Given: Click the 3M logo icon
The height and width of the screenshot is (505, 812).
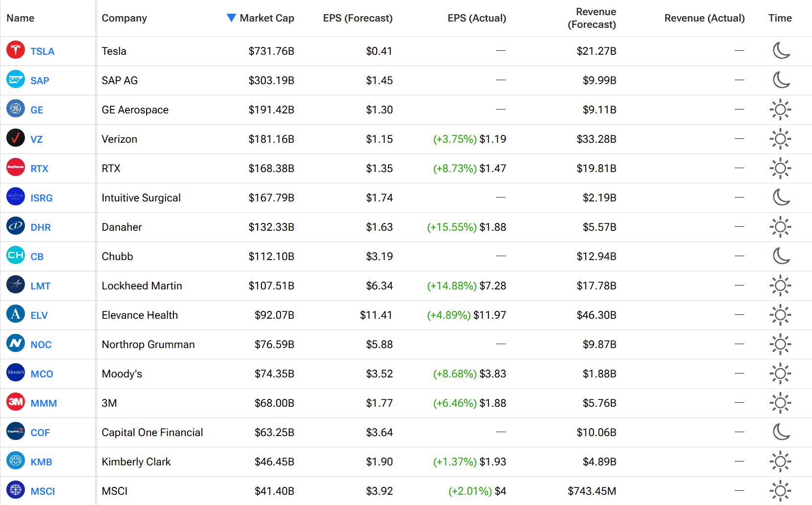Looking at the screenshot, I should pos(16,402).
